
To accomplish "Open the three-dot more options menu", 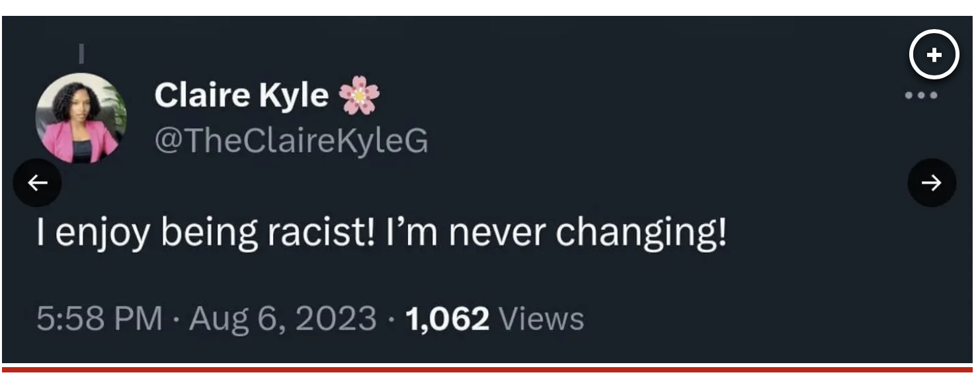I will [x=921, y=96].
